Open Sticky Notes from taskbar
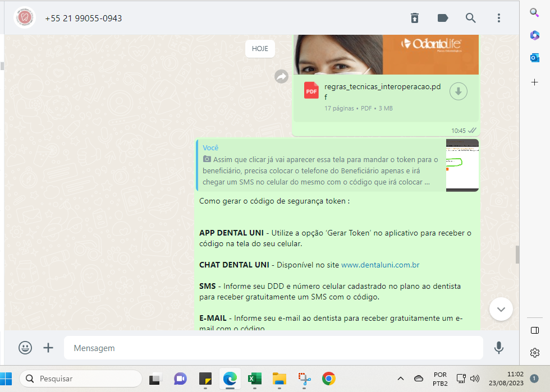 tap(205, 379)
